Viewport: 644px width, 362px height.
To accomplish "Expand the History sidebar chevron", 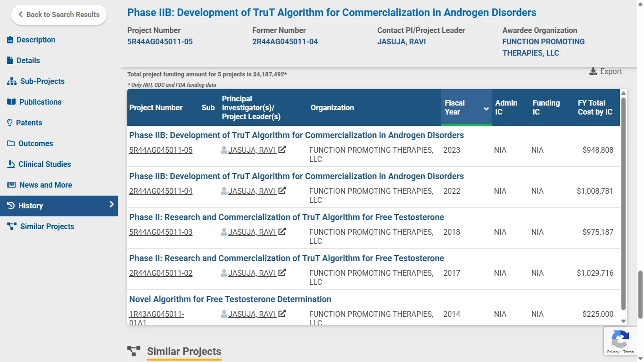I will point(112,205).
